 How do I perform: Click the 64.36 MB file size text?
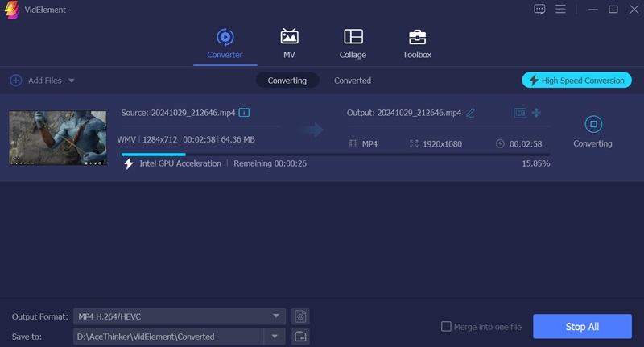(x=237, y=139)
